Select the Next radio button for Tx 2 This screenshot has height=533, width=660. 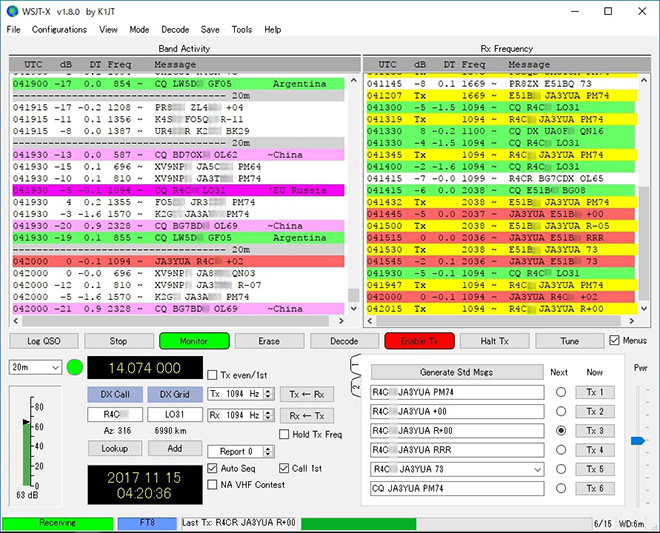pos(561,411)
